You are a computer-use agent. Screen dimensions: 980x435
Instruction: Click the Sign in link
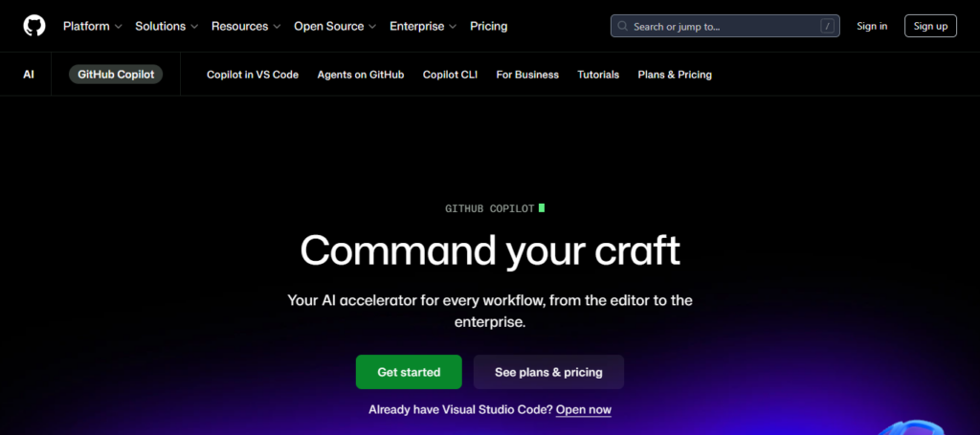coord(872,26)
